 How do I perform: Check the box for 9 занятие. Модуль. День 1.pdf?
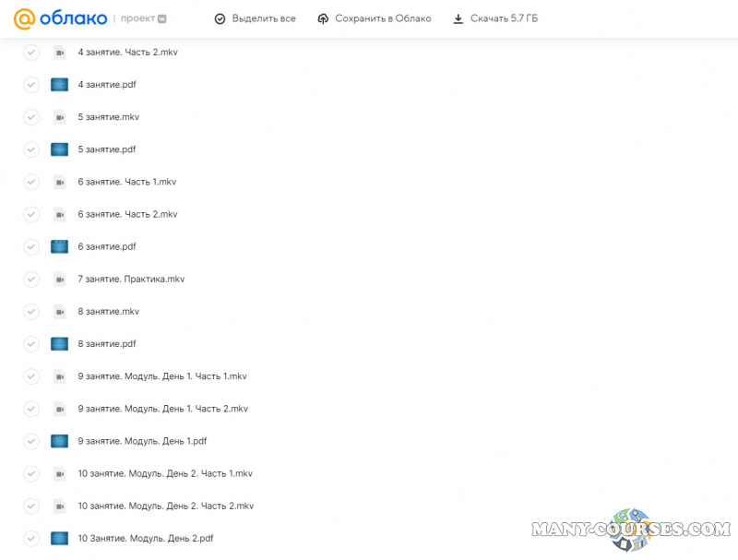31,441
